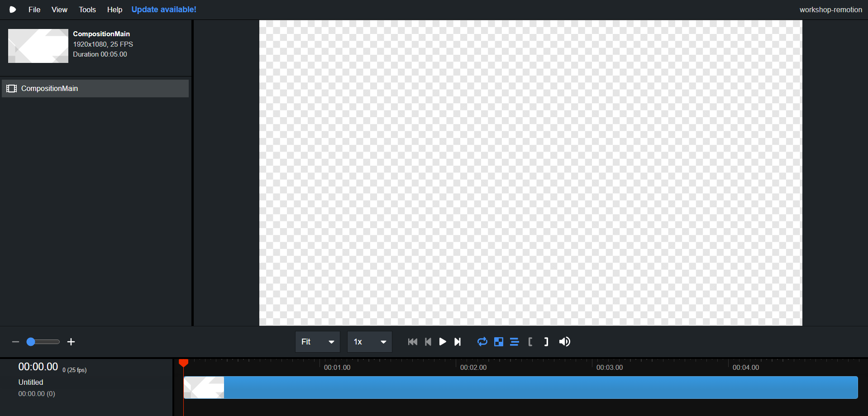Toggle rich timeline mode
This screenshot has height=416, width=868.
(x=515, y=342)
